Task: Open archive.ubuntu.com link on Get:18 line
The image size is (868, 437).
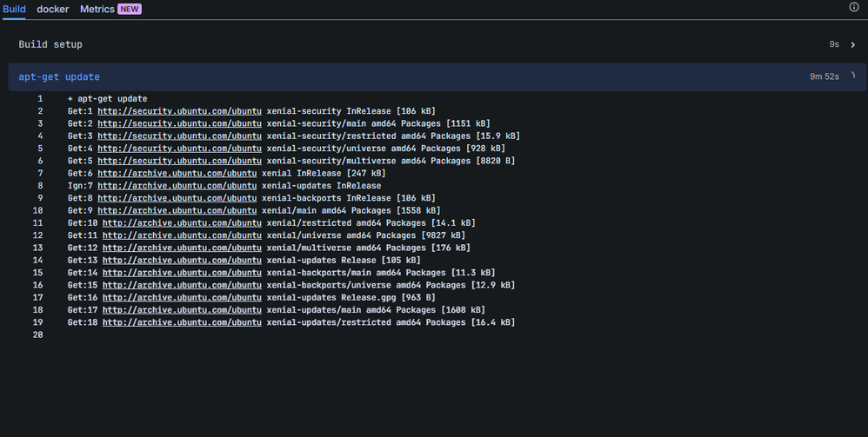Action: pyautogui.click(x=182, y=322)
